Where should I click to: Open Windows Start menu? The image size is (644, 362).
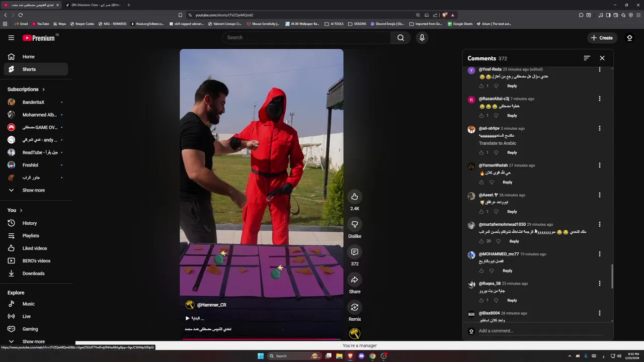pyautogui.click(x=261, y=356)
